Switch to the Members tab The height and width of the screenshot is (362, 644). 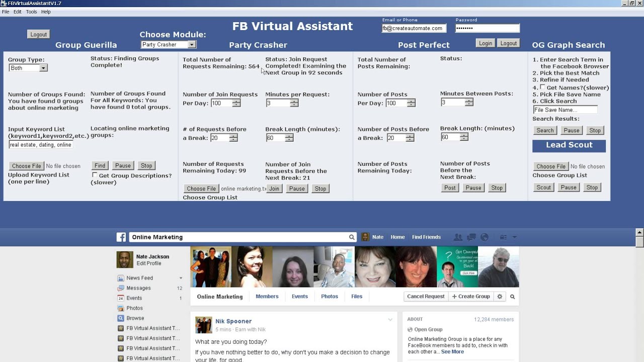[267, 297]
